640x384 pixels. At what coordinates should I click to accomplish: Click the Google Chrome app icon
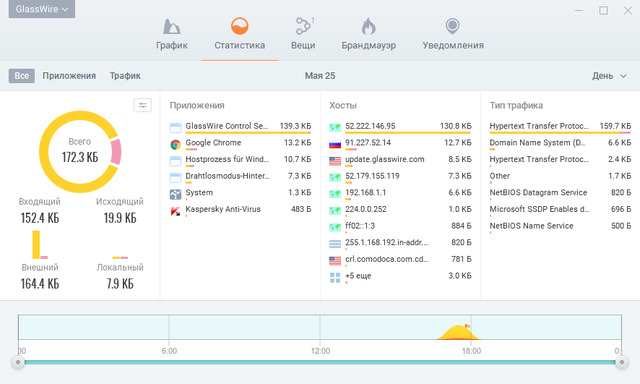point(176,144)
